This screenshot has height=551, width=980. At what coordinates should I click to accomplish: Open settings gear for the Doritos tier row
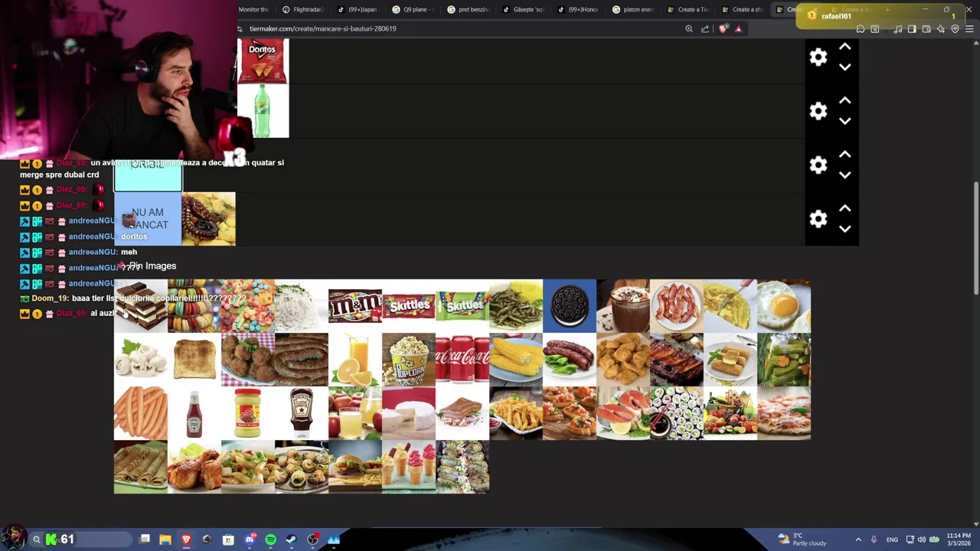818,57
